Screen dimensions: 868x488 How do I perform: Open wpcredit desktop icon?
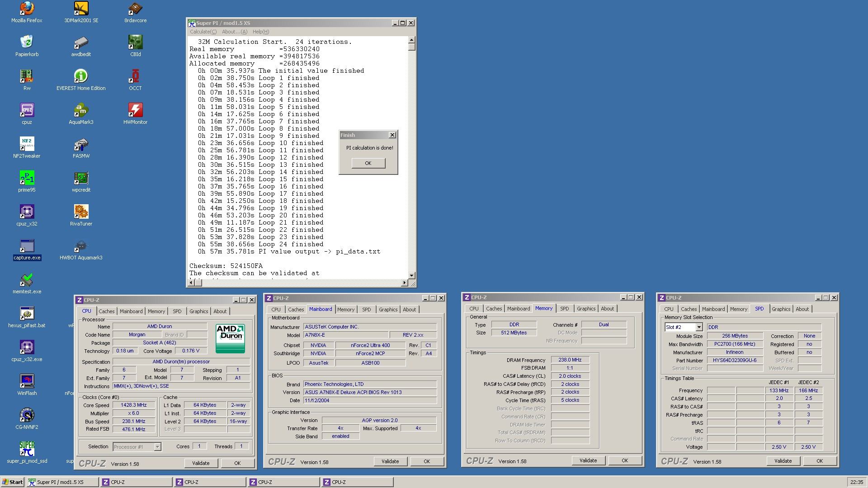click(x=81, y=182)
